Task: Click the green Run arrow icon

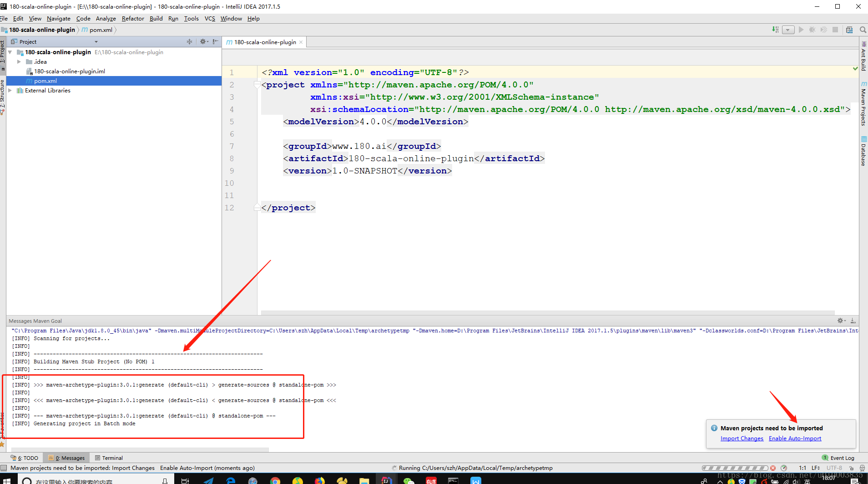Action: (x=801, y=30)
